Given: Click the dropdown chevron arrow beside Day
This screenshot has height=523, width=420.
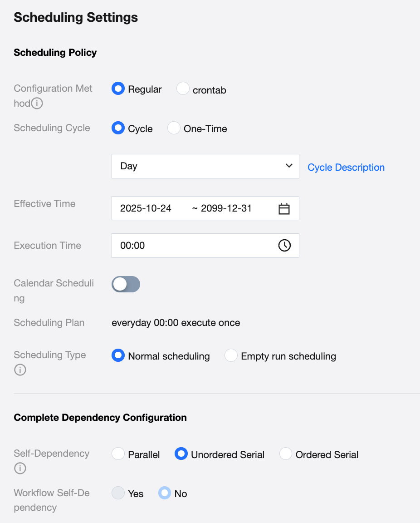Looking at the screenshot, I should click(x=289, y=166).
